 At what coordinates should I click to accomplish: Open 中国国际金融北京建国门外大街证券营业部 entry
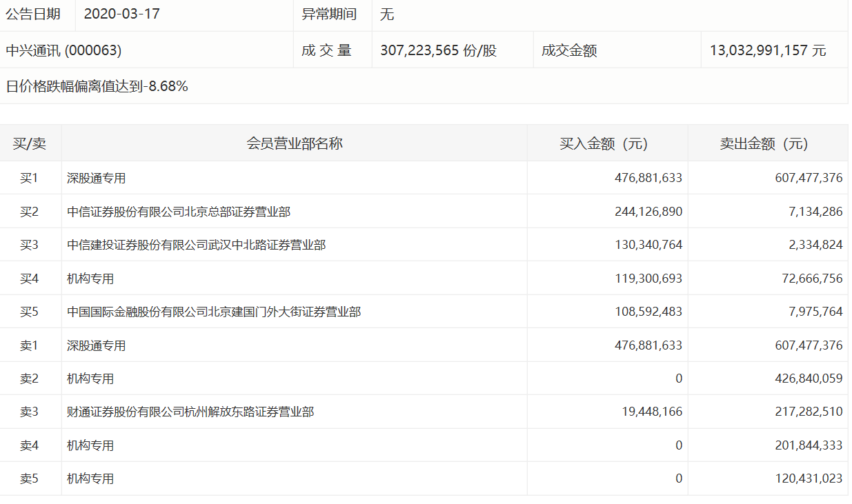(x=214, y=312)
